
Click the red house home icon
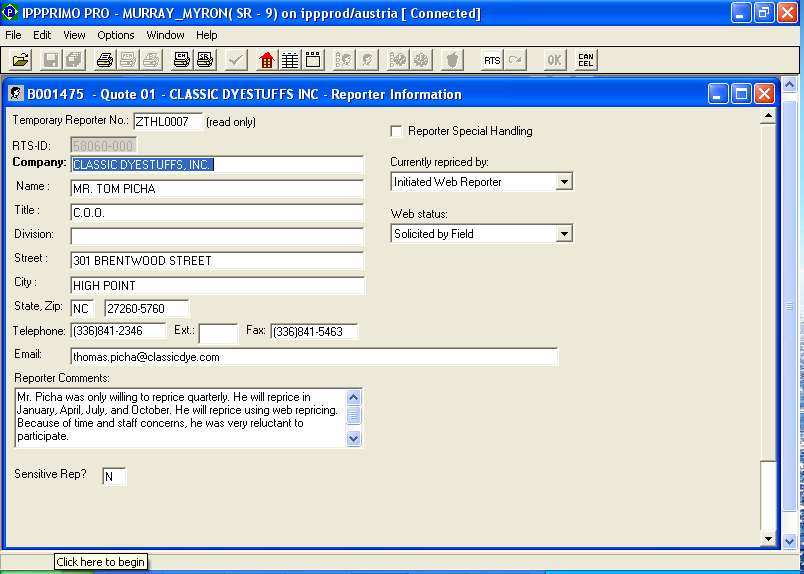[266, 60]
